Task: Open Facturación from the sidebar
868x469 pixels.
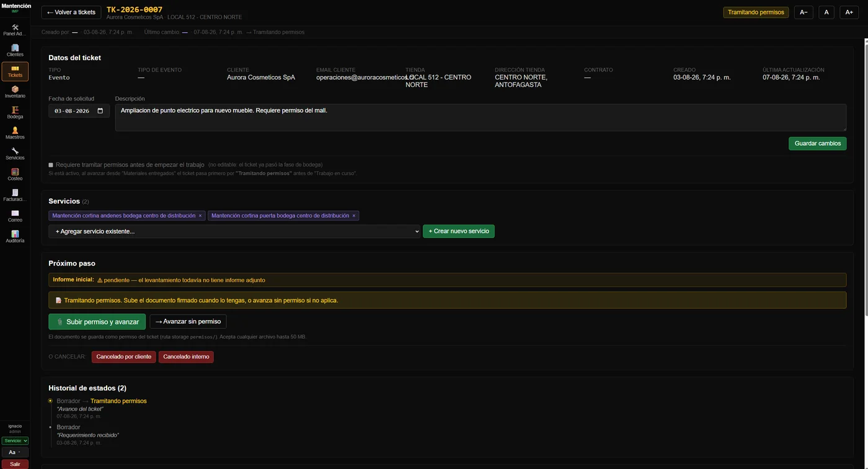Action: click(15, 195)
